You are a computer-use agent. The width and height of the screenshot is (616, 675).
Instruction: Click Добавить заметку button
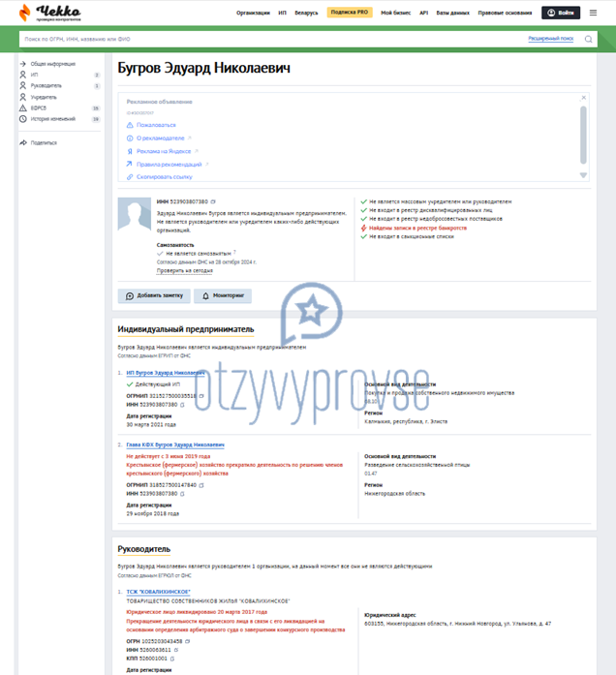154,295
